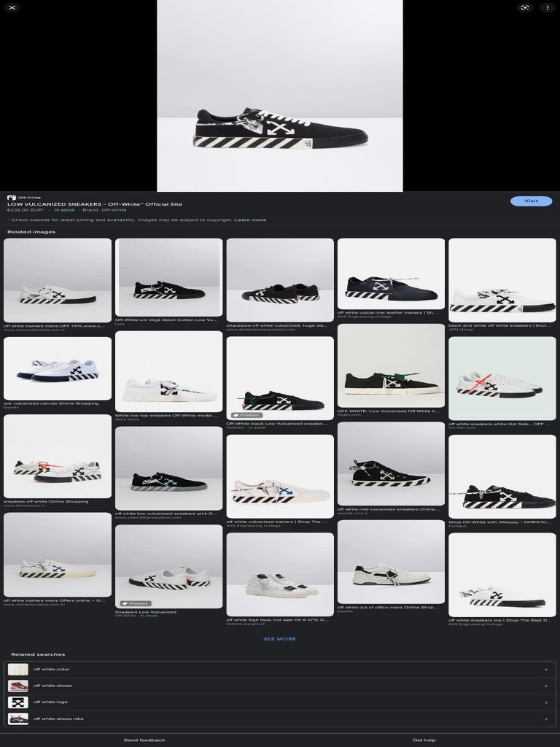Expand chevron on 'off white logo' row

(546, 703)
